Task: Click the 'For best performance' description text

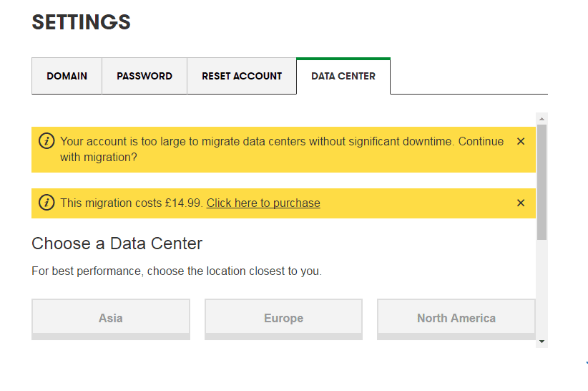Action: click(x=177, y=271)
